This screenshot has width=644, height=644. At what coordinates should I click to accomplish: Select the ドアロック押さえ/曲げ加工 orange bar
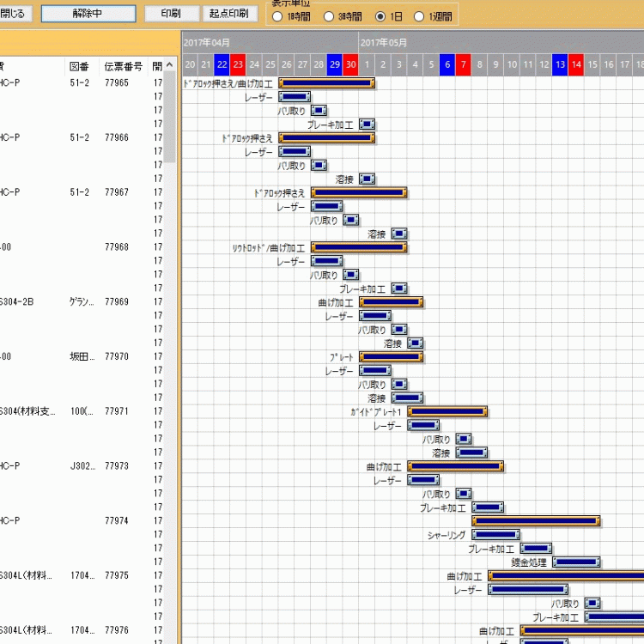(x=326, y=83)
